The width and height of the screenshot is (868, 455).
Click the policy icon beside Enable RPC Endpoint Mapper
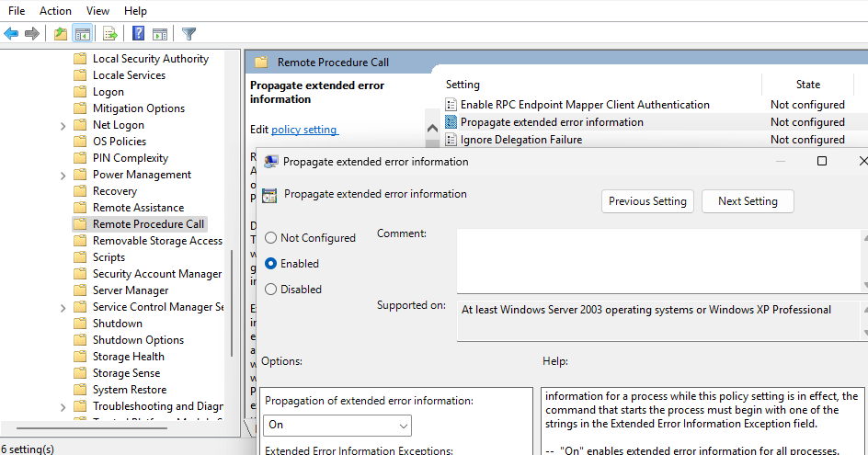(x=451, y=105)
